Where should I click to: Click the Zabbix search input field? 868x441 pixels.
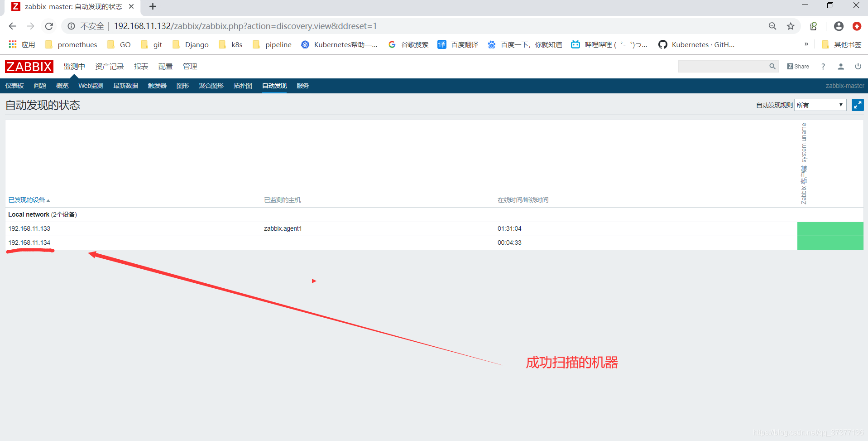point(723,66)
